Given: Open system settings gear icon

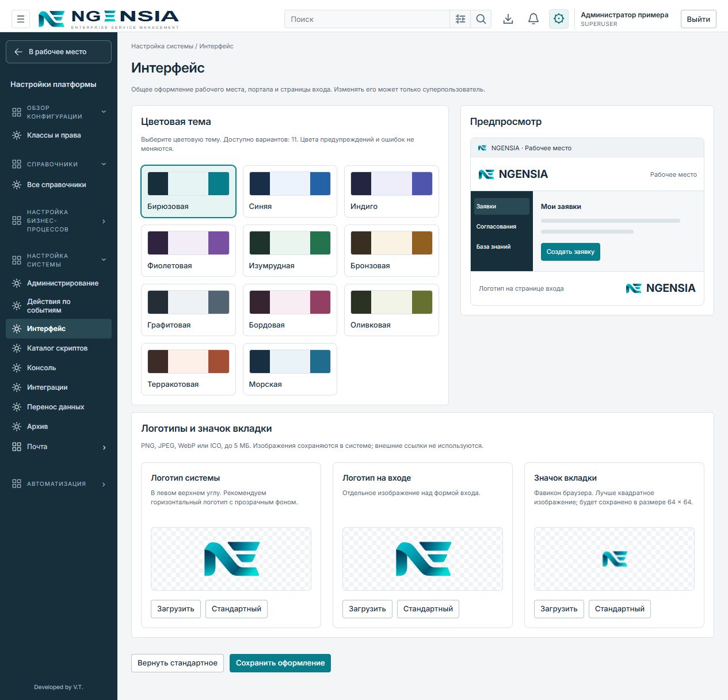Looking at the screenshot, I should click(559, 19).
